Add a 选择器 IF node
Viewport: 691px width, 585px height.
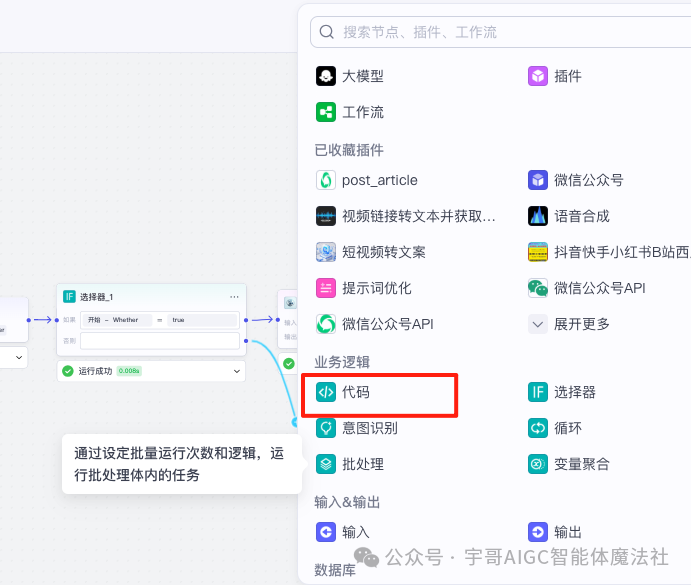pyautogui.click(x=561, y=392)
